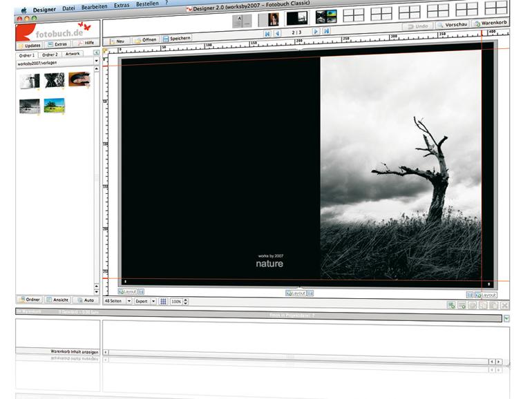Click bottom scrollbar left arrow at right end
The width and height of the screenshot is (532, 399).
[492, 362]
